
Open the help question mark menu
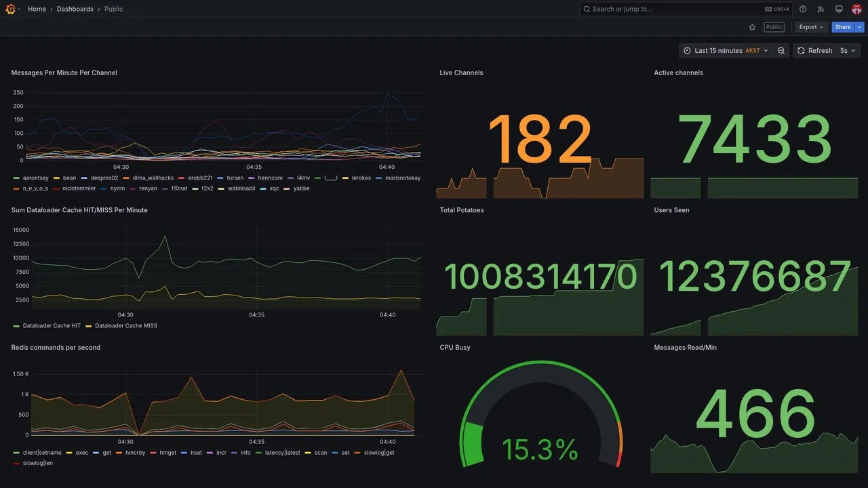803,9
